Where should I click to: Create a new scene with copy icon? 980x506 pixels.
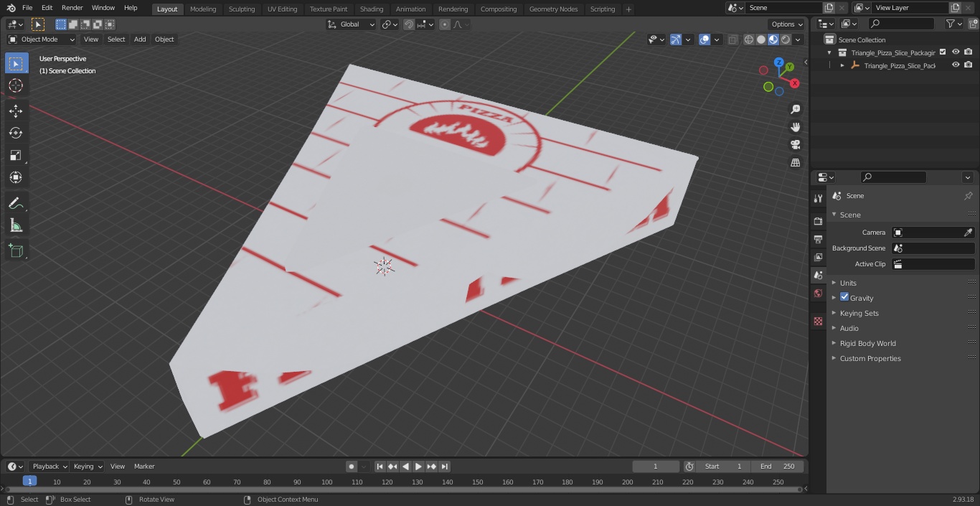pyautogui.click(x=829, y=8)
